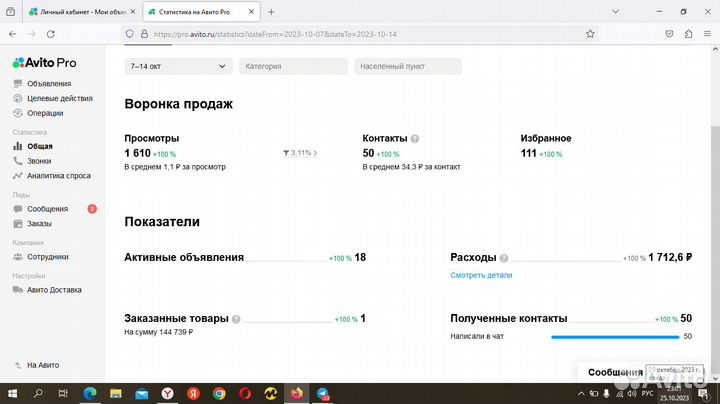Click the Сообщения chat bubble icon
This screenshot has width=720, height=404.
(x=18, y=209)
